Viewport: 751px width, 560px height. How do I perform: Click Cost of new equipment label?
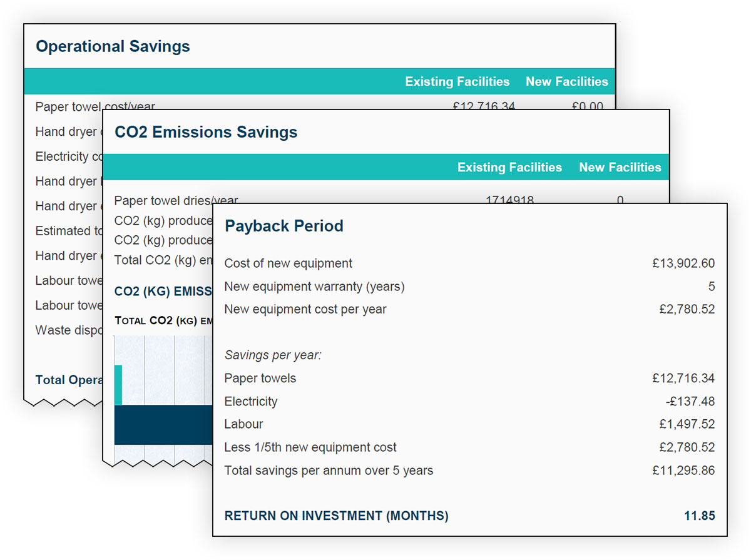point(289,263)
